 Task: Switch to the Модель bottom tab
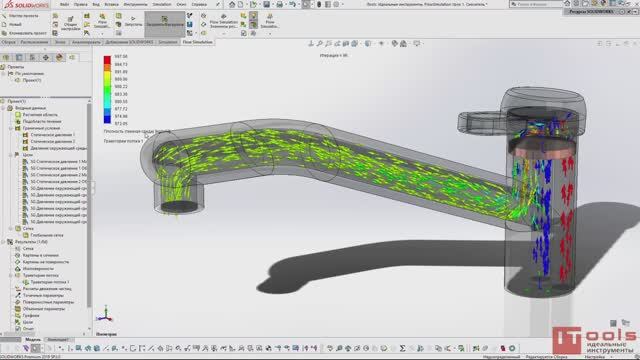click(33, 340)
